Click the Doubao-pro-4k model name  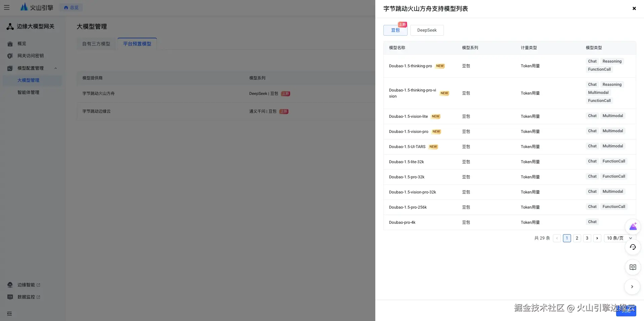click(x=402, y=222)
